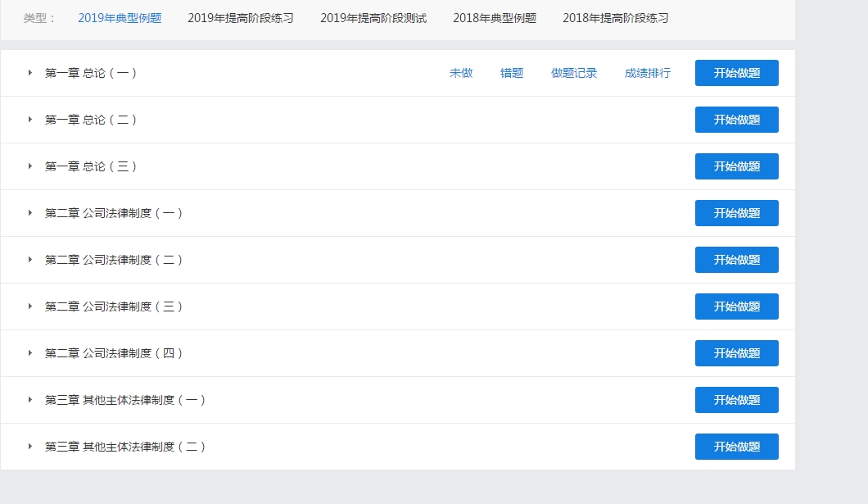View the 成绩排行 ranking link
This screenshot has width=868, height=504.
point(647,73)
